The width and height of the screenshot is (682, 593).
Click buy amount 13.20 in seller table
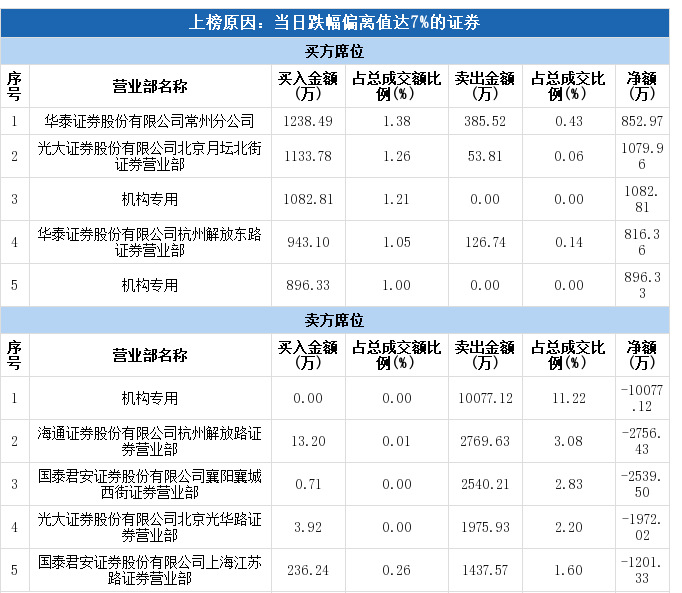coord(308,441)
